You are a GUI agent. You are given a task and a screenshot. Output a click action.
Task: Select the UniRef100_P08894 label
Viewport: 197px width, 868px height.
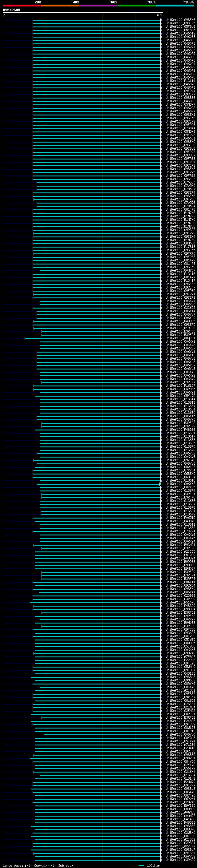pos(180,559)
